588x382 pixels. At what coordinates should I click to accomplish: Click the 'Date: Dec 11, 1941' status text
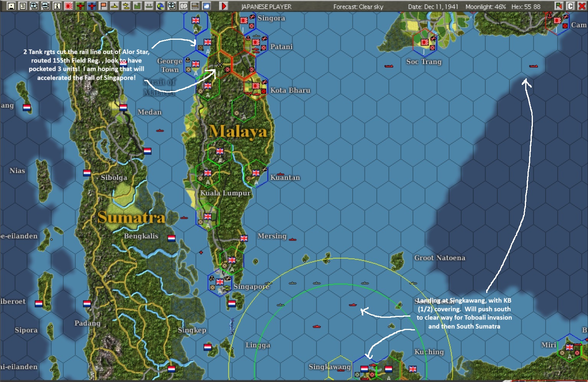click(x=433, y=7)
